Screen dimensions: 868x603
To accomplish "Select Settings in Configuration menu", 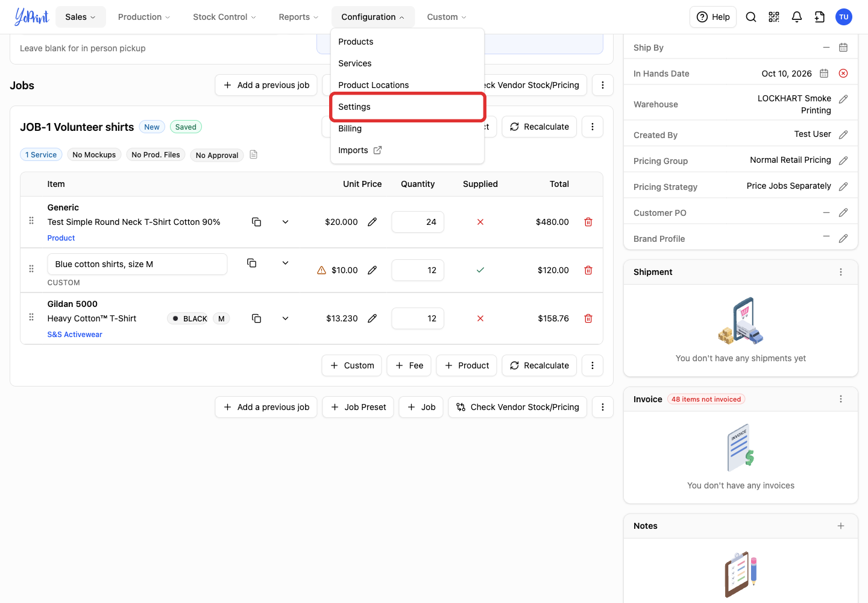I will 407,107.
